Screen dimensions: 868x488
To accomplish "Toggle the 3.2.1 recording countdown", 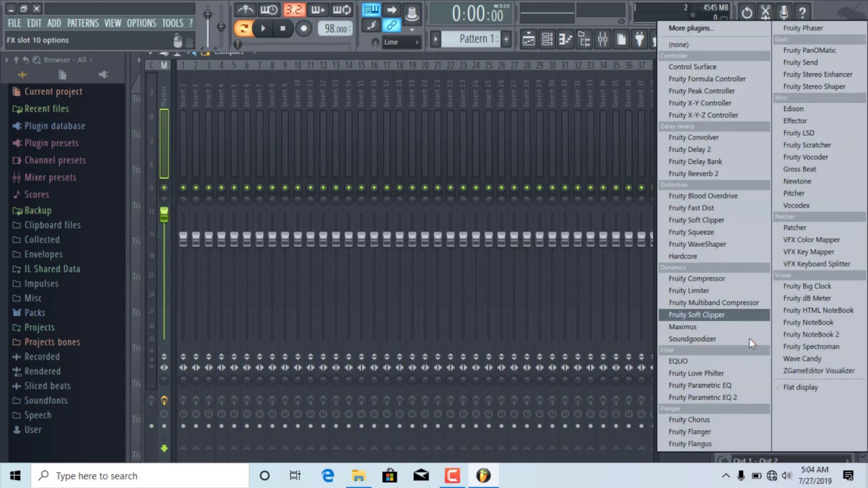I will [294, 10].
